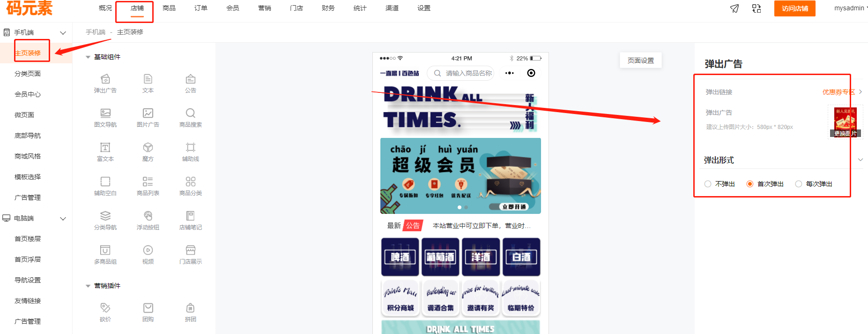Image resolution: width=868 pixels, height=334 pixels.
Task: Open the 统计 top menu
Action: tap(360, 8)
